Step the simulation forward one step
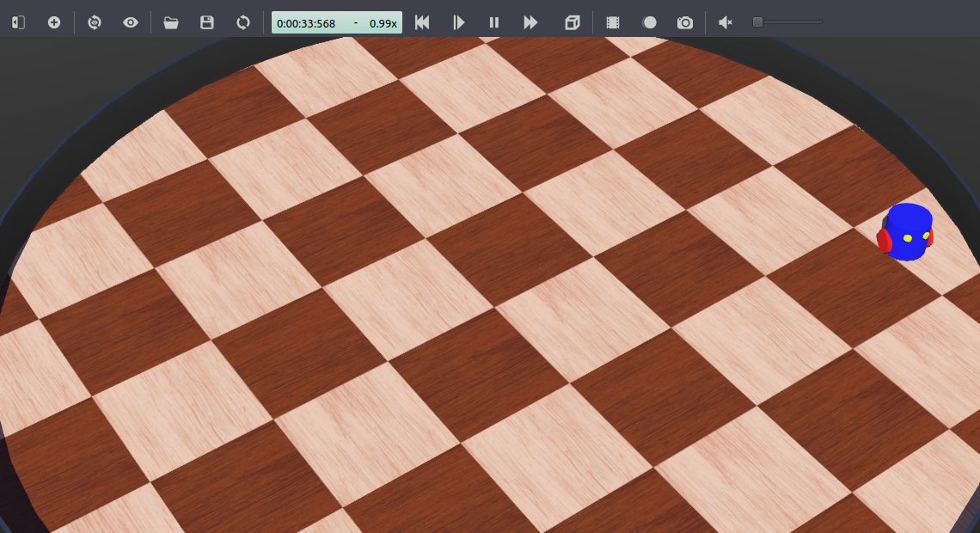980x533 pixels. coord(458,22)
